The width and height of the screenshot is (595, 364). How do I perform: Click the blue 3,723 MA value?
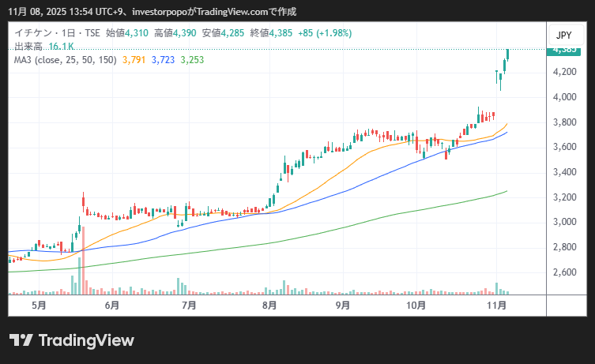(163, 60)
